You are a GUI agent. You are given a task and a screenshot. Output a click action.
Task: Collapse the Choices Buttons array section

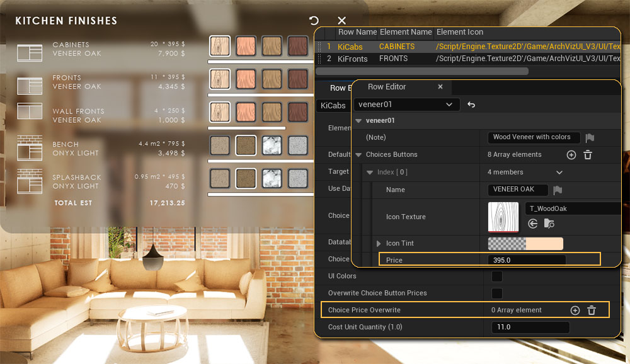pos(359,155)
